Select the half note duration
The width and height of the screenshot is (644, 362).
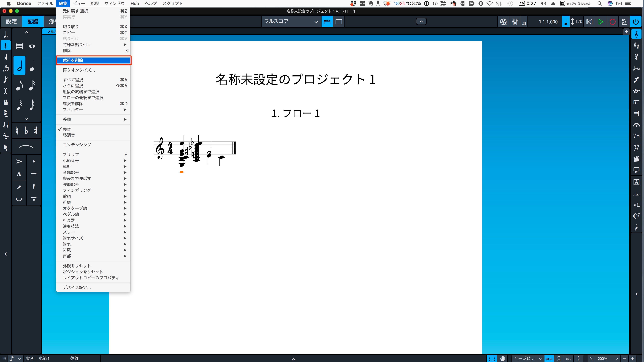tap(19, 65)
